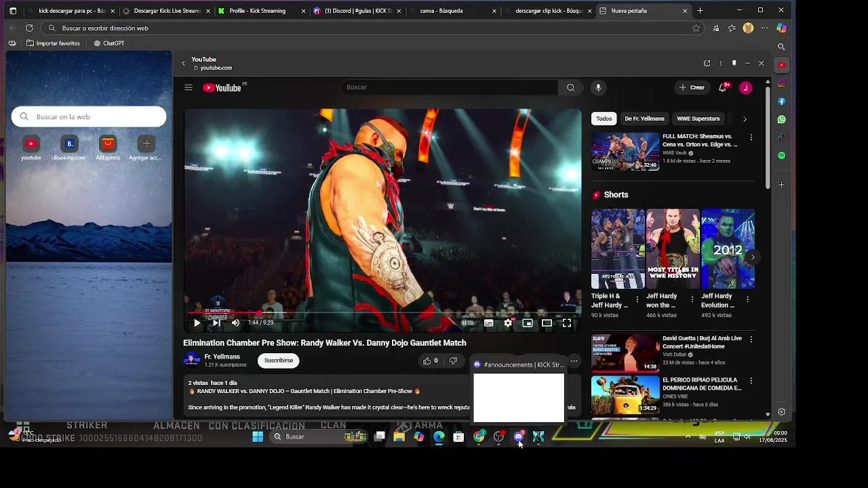Select the De Fr. Yellmans chip
Image resolution: width=868 pixels, height=488 pixels.
pyautogui.click(x=644, y=119)
